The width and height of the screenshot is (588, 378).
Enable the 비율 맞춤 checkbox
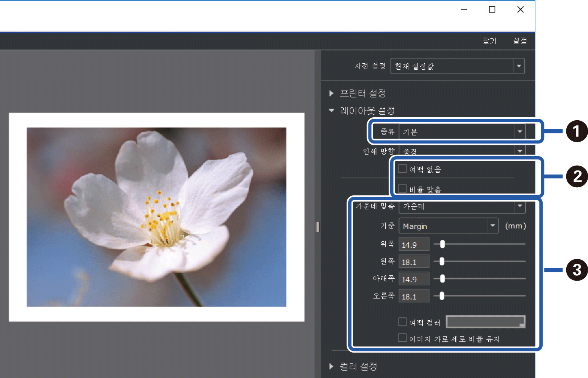point(402,188)
